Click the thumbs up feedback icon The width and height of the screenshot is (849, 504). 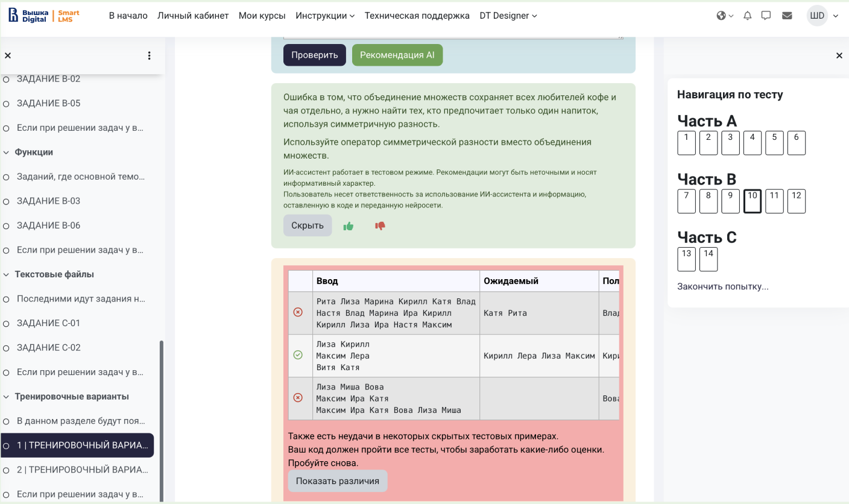[348, 226]
